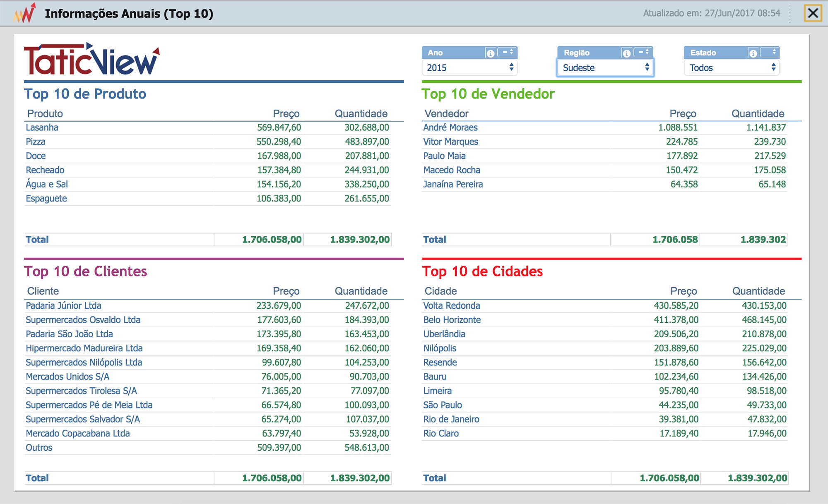Select the Lasanha product row
Screen dimensions: 828x504
(x=207, y=127)
